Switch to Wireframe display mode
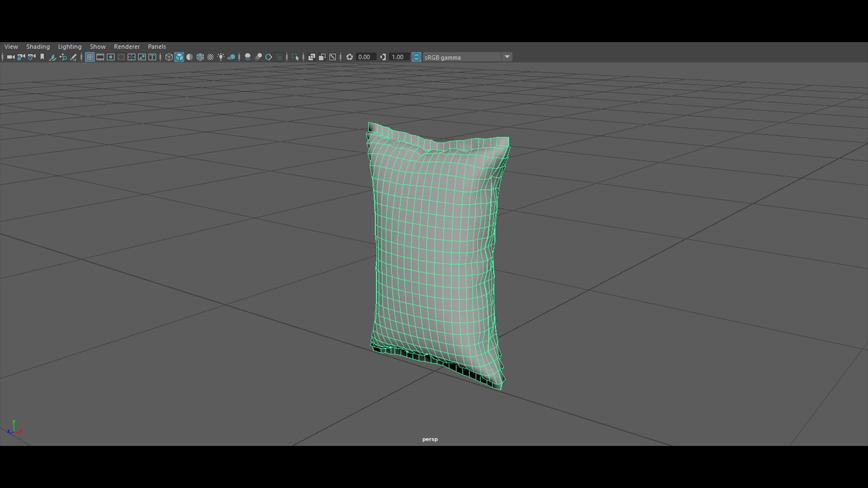 tap(169, 57)
